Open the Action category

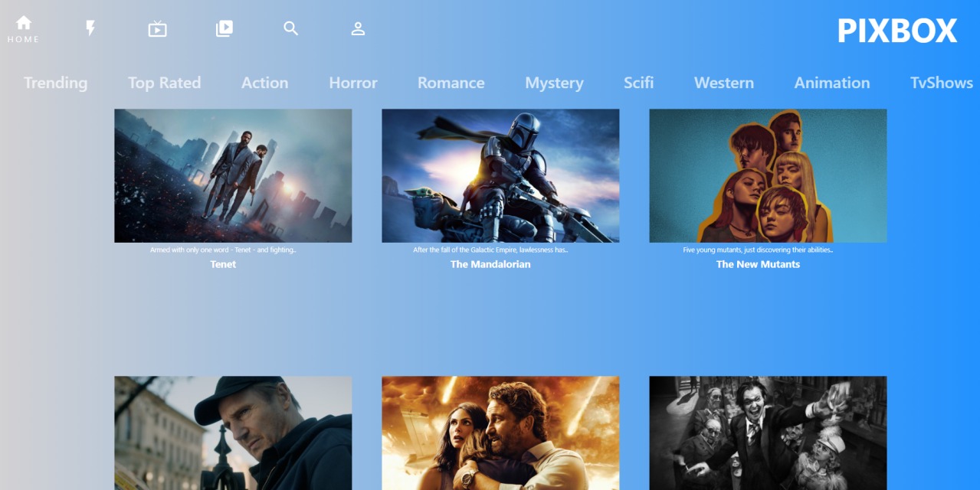coord(264,83)
